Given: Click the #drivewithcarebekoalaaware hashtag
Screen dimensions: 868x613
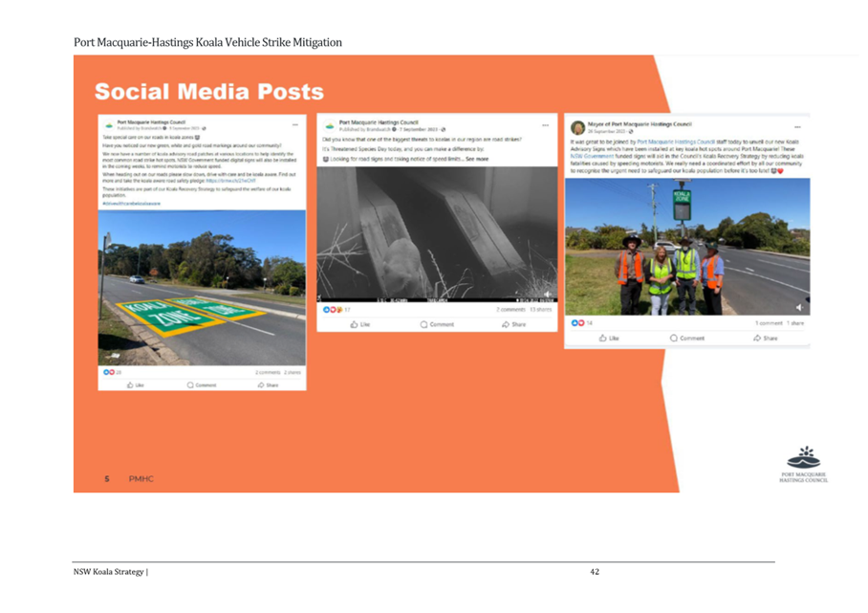Looking at the screenshot, I should (x=131, y=204).
